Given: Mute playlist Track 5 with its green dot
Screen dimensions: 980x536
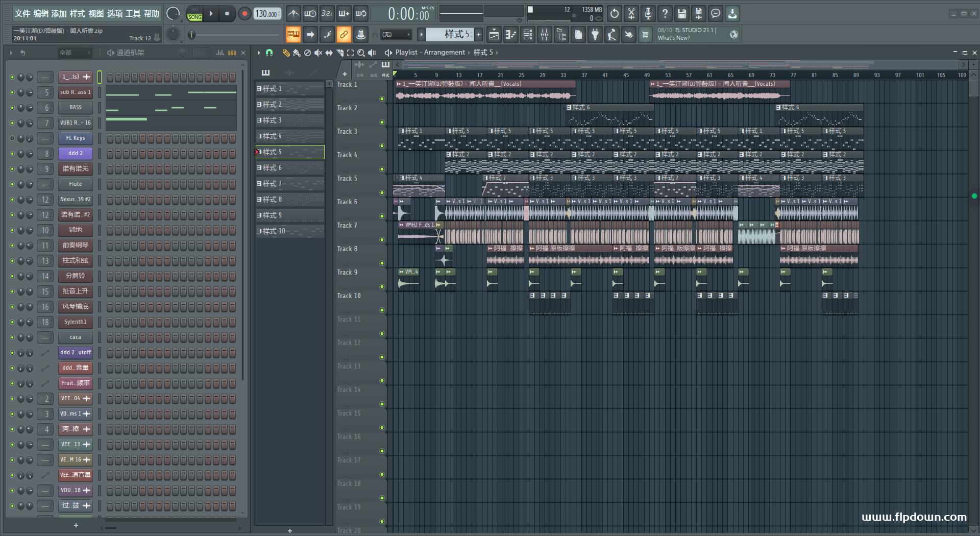Looking at the screenshot, I should 382,193.
